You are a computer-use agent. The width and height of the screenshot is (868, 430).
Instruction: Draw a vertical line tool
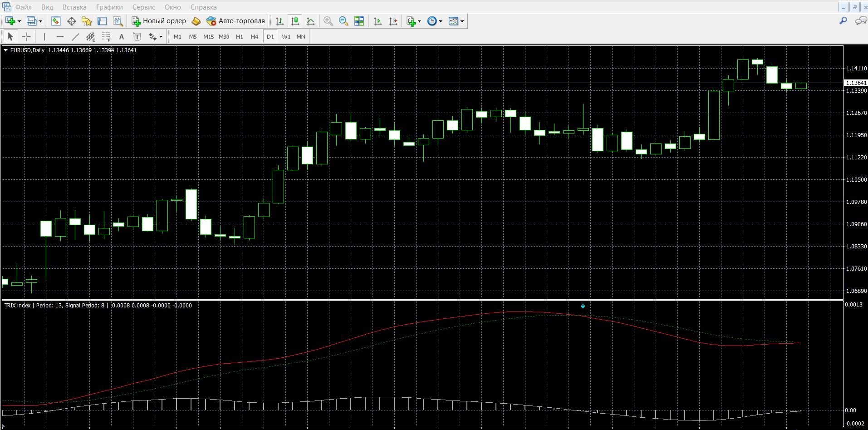point(44,36)
